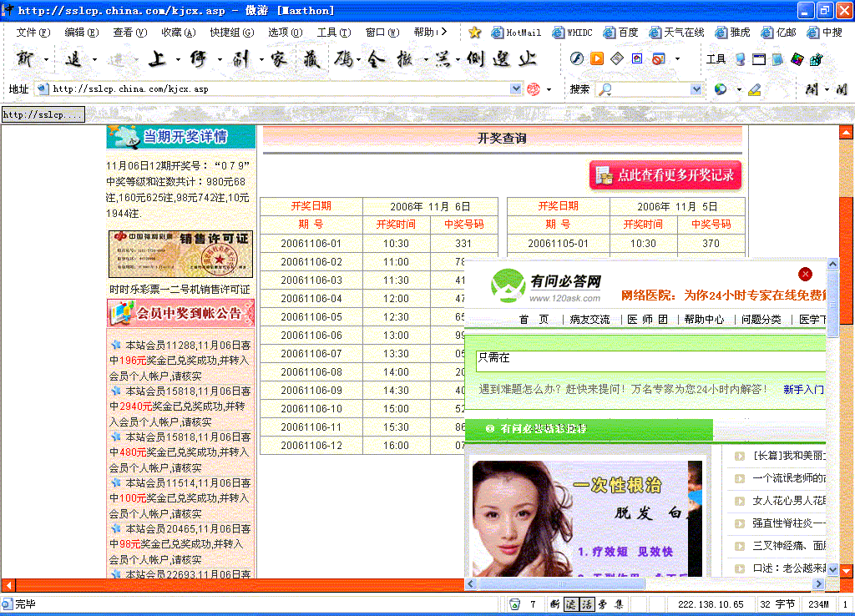Click the recycle bin icon in status bar
855x616 pixels.
pyautogui.click(x=515, y=604)
